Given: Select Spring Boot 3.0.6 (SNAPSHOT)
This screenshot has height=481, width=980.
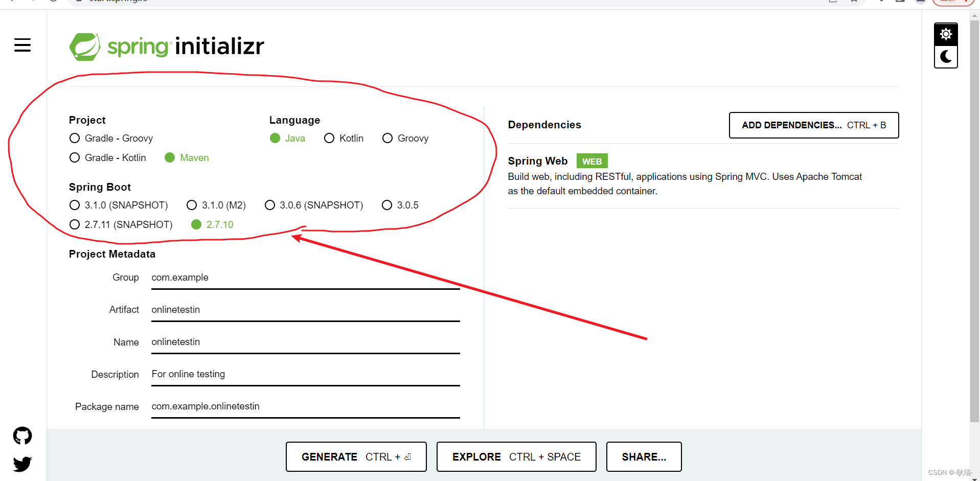Looking at the screenshot, I should point(314,205).
